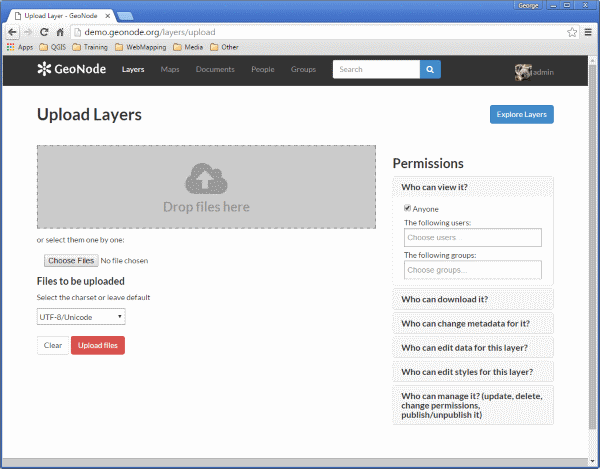The height and width of the screenshot is (469, 600).
Task: Open the Layers nav menu
Action: [133, 69]
